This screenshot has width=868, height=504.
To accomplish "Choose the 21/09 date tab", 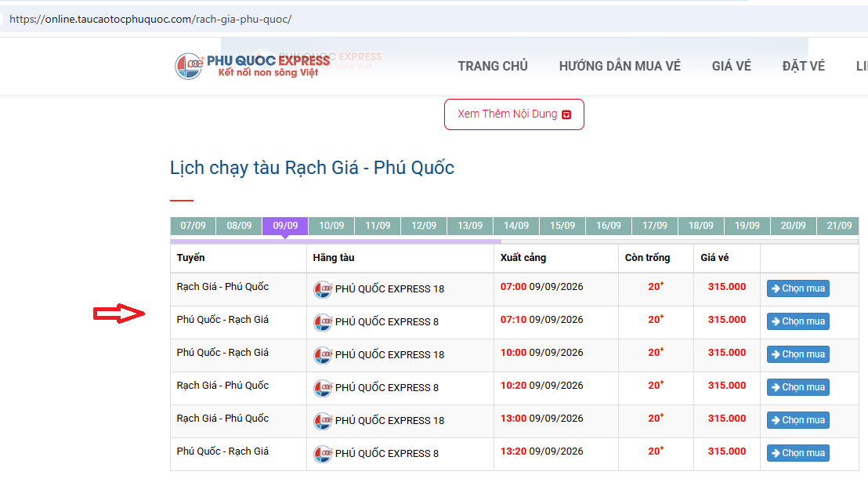I will coord(839,226).
